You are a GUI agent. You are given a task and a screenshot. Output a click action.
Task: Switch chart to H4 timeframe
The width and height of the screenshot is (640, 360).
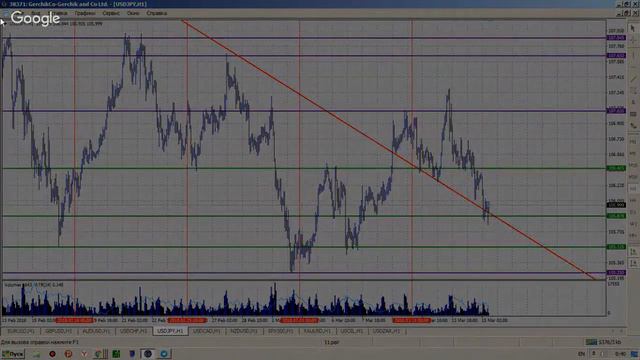[633, 200]
